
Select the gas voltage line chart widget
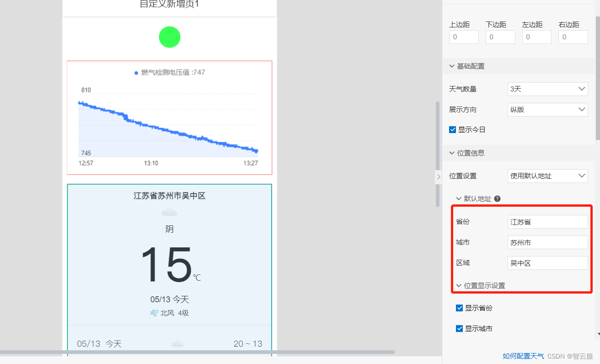pyautogui.click(x=170, y=118)
